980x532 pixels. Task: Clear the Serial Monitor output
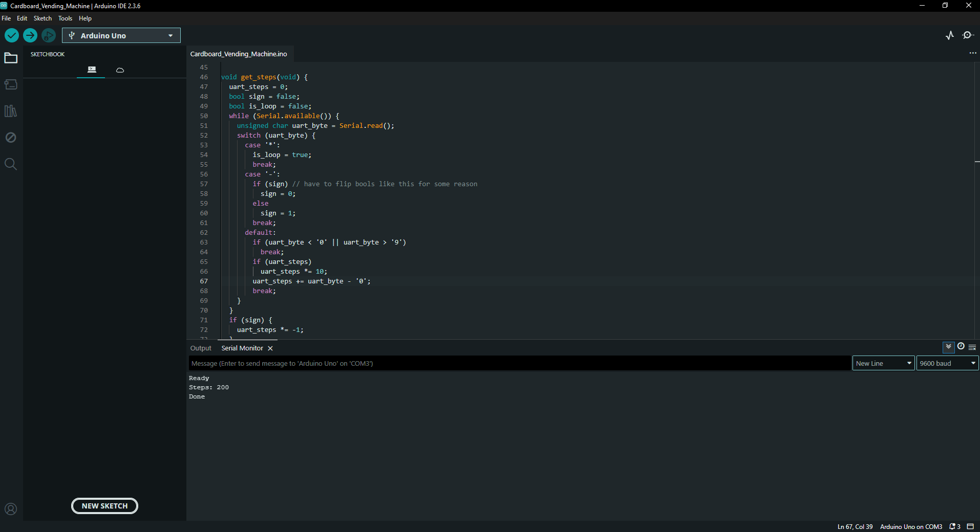972,347
